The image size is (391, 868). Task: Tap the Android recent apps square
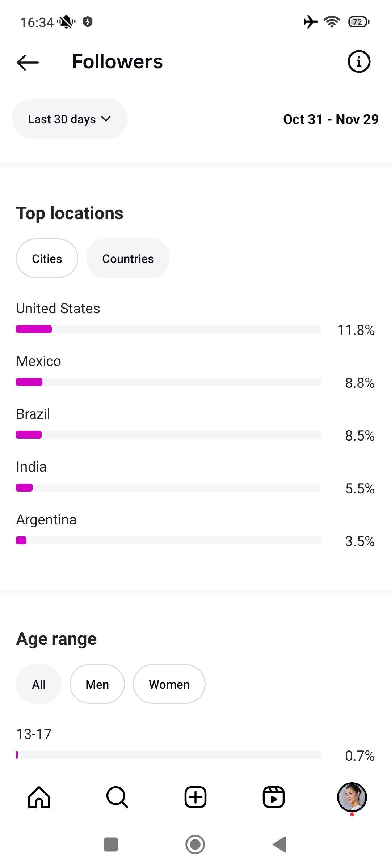(111, 845)
